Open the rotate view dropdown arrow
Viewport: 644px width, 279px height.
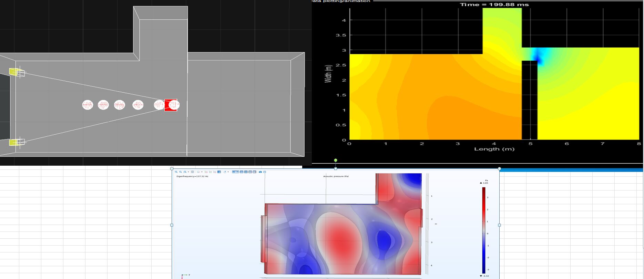coord(228,172)
